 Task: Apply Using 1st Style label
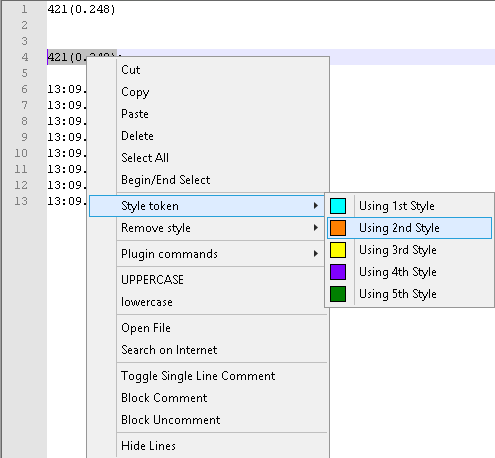397,206
